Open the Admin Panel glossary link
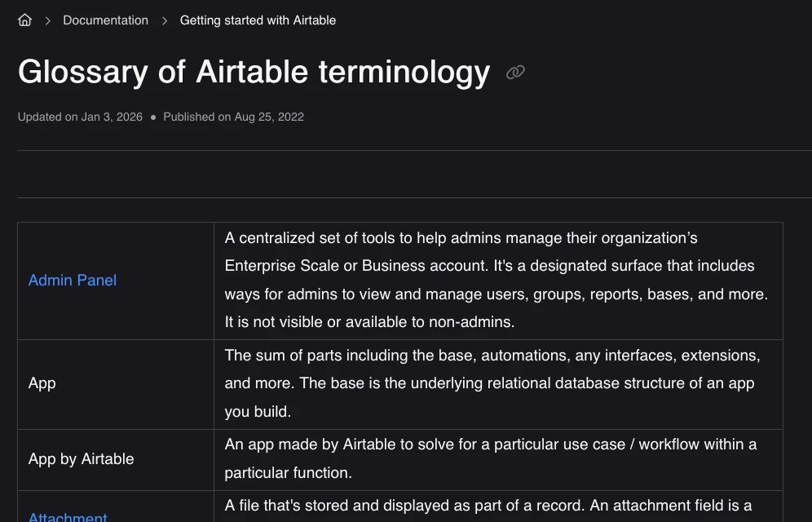This screenshot has width=812, height=522. click(x=73, y=281)
